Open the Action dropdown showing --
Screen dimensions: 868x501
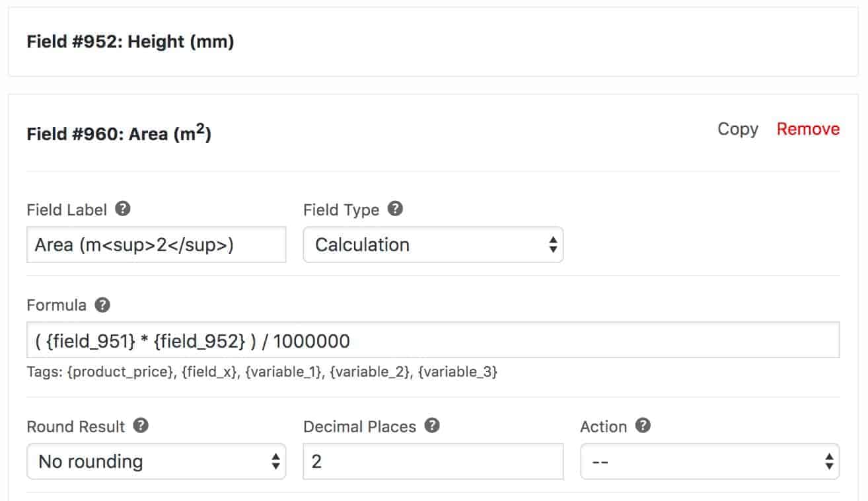coord(710,461)
